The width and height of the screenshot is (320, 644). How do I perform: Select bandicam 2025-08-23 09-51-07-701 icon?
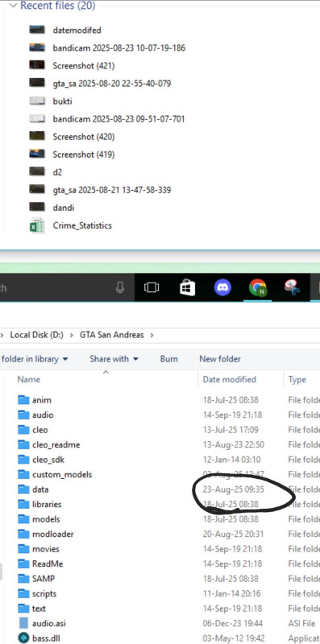tap(37, 118)
